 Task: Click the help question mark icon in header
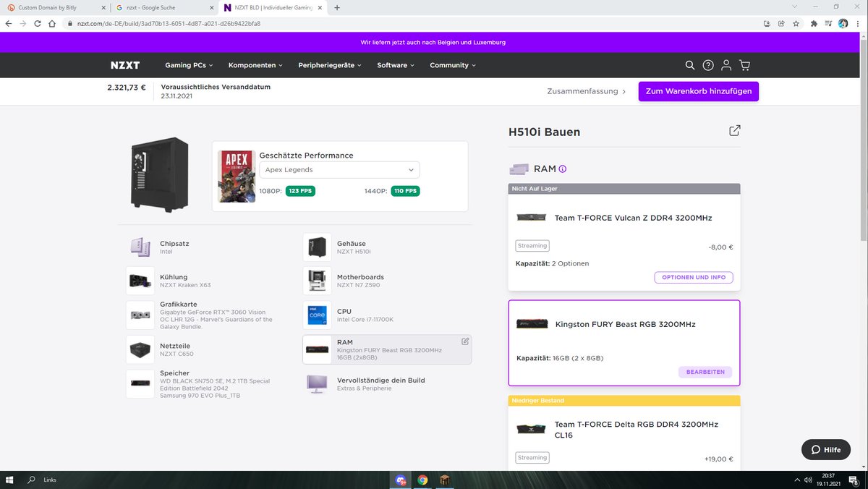(x=708, y=65)
